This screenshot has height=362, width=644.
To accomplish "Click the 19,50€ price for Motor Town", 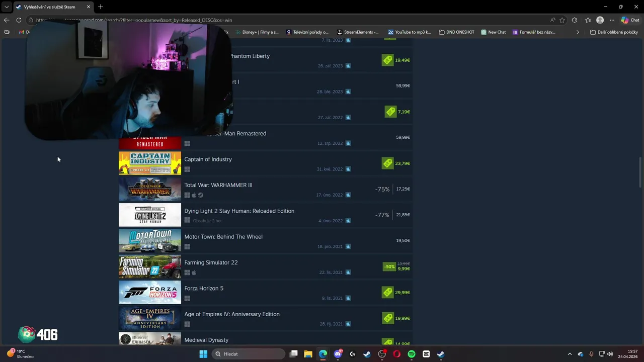I will pyautogui.click(x=403, y=240).
